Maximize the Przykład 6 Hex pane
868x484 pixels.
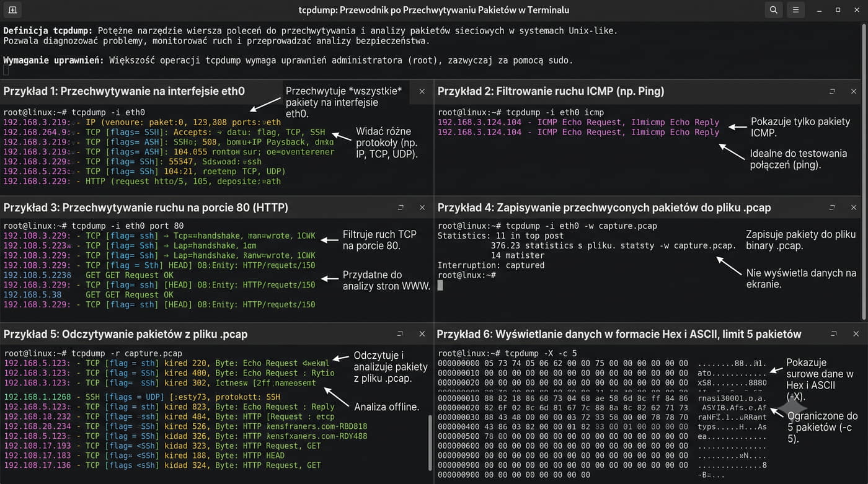pos(833,334)
